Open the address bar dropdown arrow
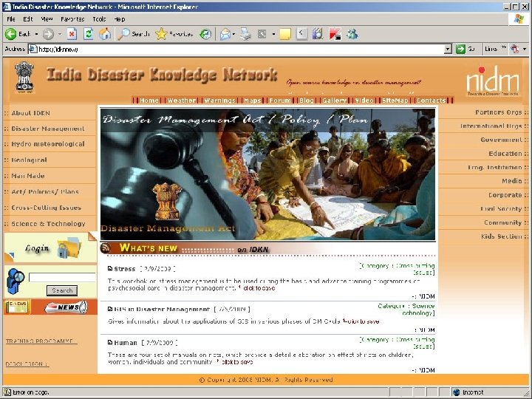Viewport: 532px width, 399px height. (448, 50)
